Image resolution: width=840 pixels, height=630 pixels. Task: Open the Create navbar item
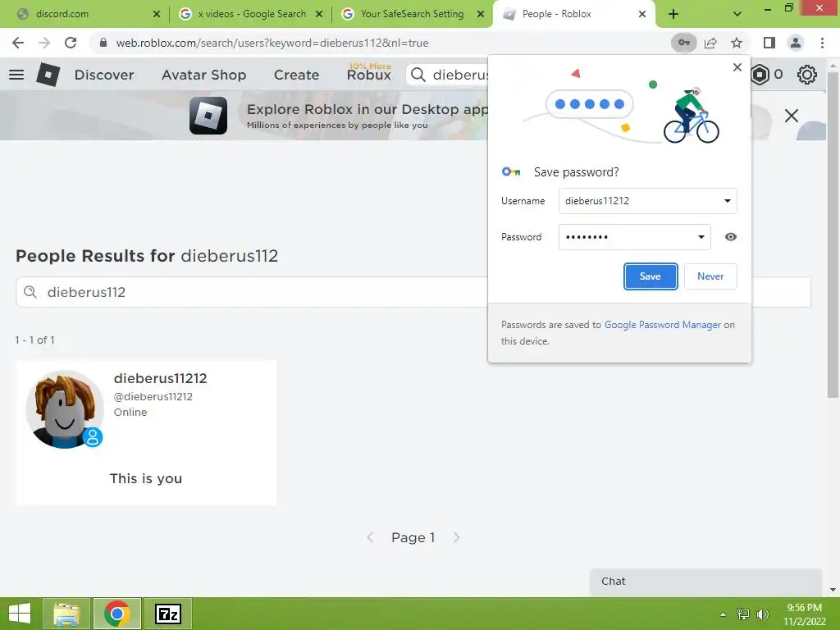coord(296,75)
